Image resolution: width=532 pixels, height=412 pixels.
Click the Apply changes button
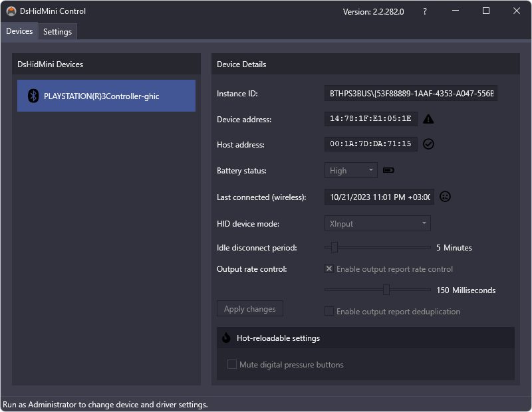(250, 308)
